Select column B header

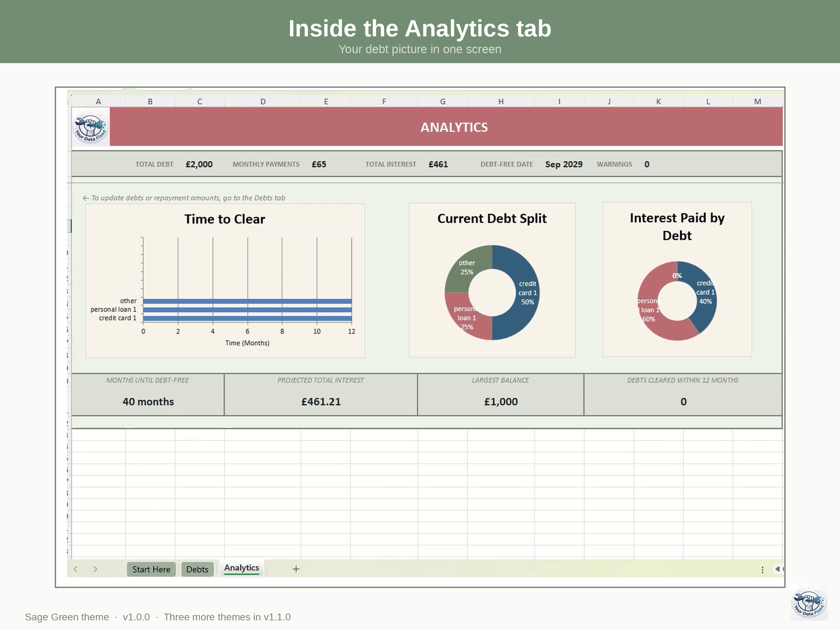[150, 101]
